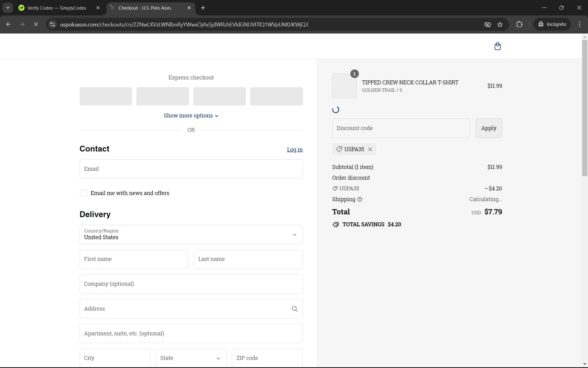
Task: Click the TIPPED CREW NECK COLLAR T-SHIRT title
Action: tap(410, 82)
